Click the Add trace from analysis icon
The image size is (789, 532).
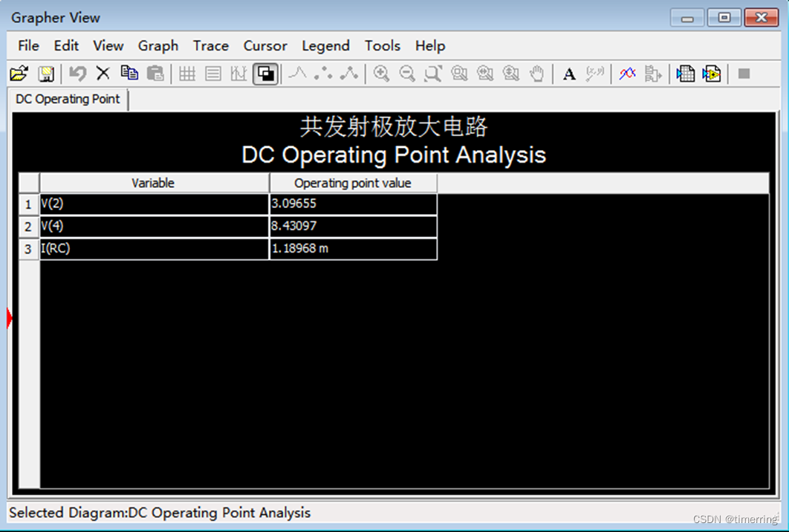tap(653, 74)
